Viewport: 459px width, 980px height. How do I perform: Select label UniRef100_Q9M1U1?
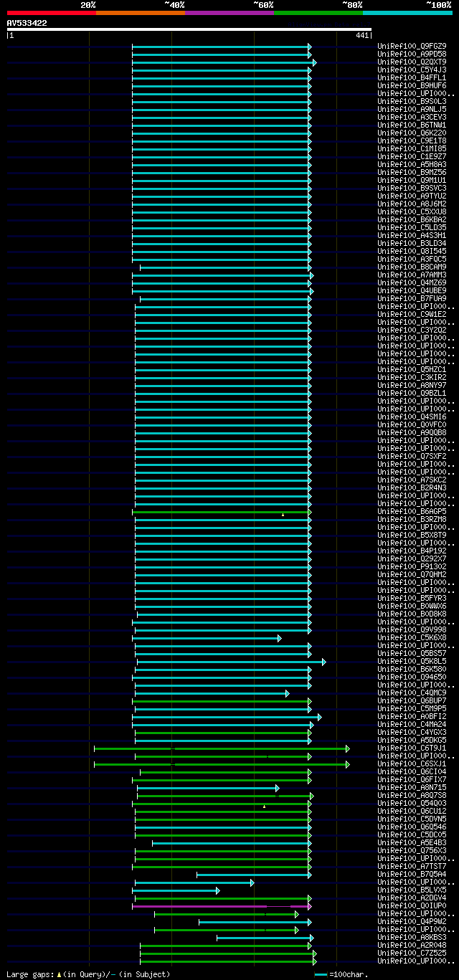click(412, 180)
